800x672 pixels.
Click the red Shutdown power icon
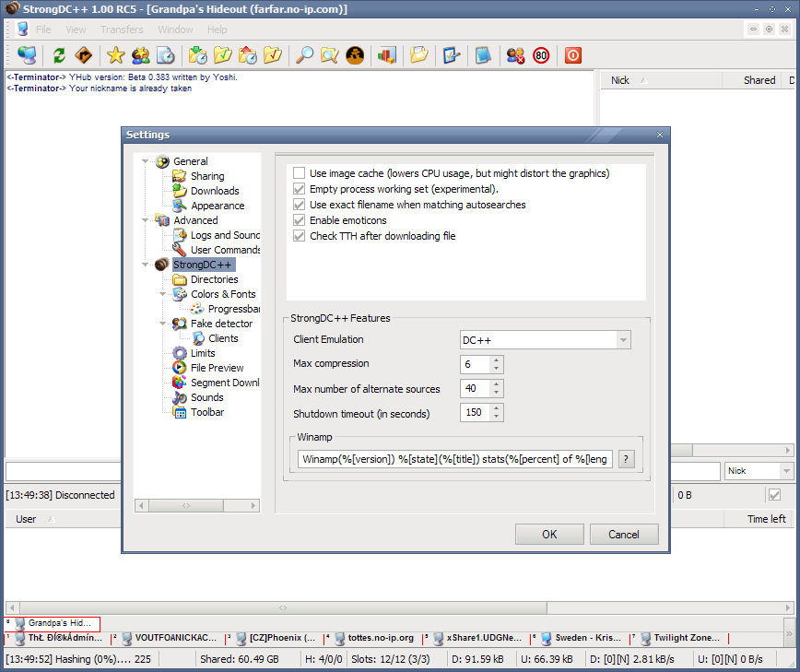[x=573, y=55]
